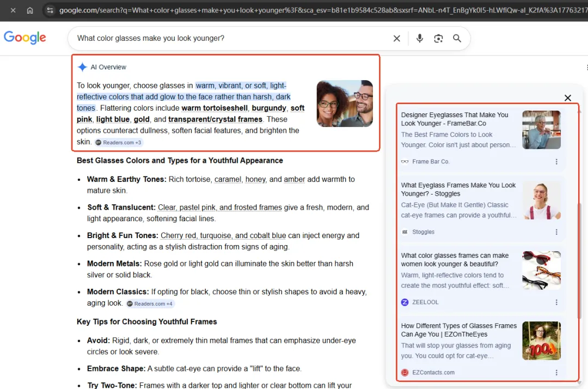The image size is (588, 389).
Task: Click the caramel underlined term
Action: 228,179
